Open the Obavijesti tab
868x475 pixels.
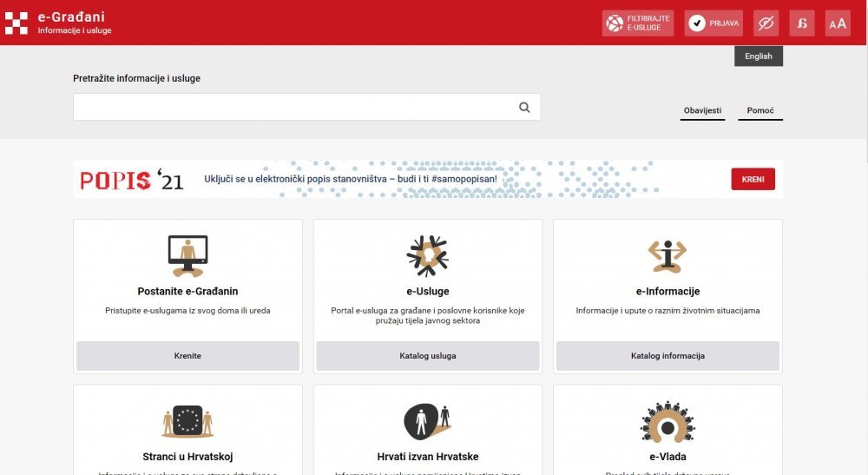click(702, 111)
